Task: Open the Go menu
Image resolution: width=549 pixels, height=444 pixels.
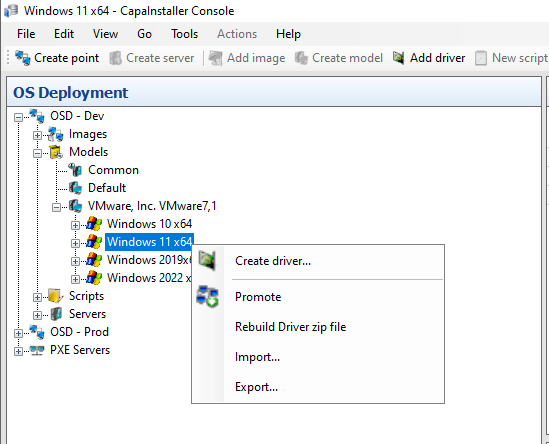Action: click(x=144, y=34)
